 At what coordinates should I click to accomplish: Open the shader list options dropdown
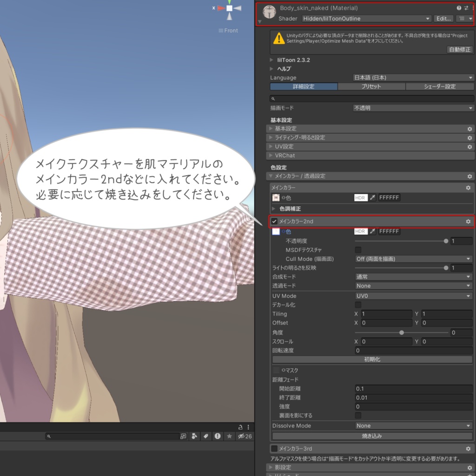(x=466, y=19)
